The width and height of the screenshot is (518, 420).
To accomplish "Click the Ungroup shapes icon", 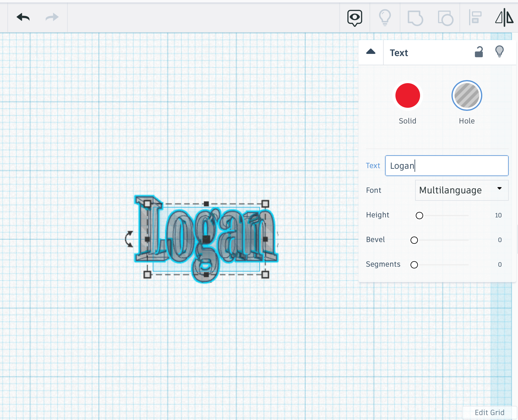I will click(x=445, y=18).
